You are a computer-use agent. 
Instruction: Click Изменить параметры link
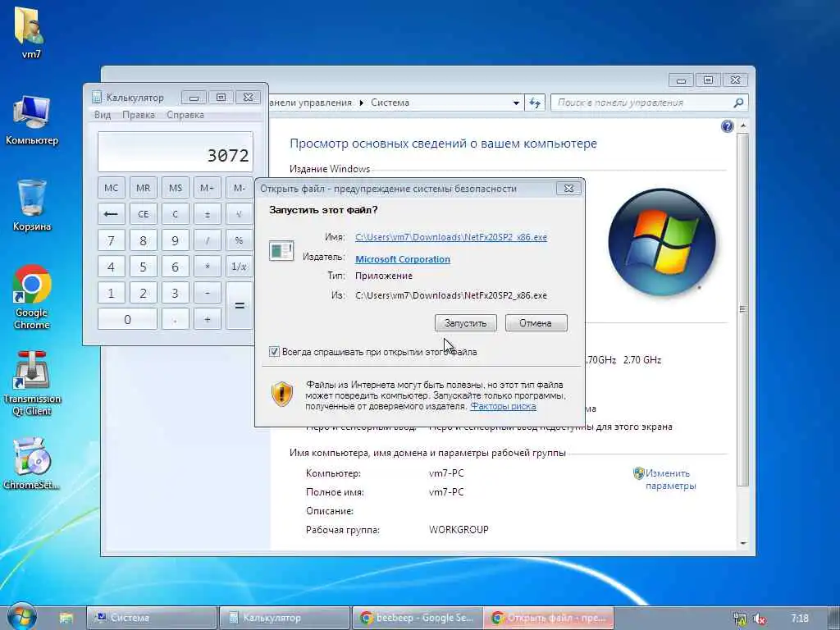click(x=670, y=479)
